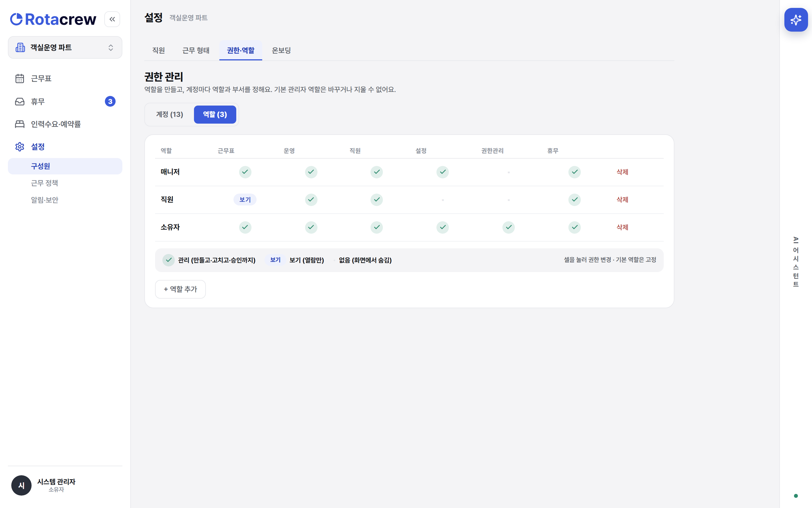812x508 pixels.
Task: Delete the 직원 role
Action: pyautogui.click(x=622, y=200)
